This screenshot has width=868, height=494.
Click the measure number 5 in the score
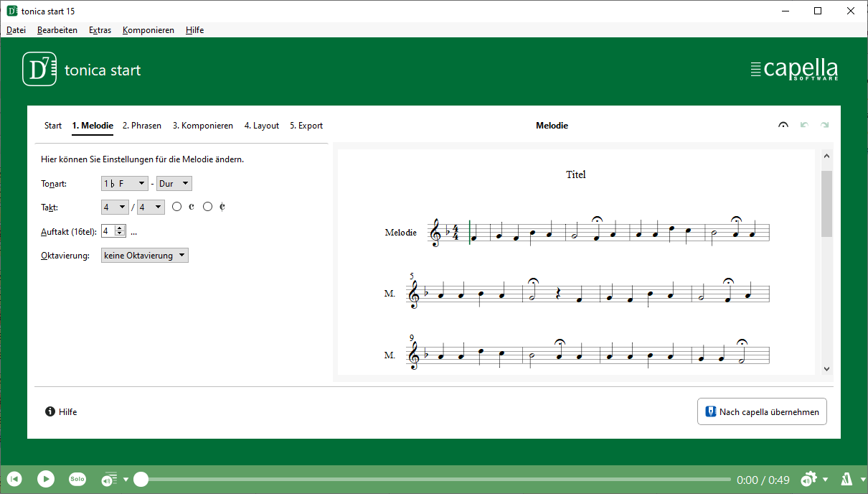point(412,276)
